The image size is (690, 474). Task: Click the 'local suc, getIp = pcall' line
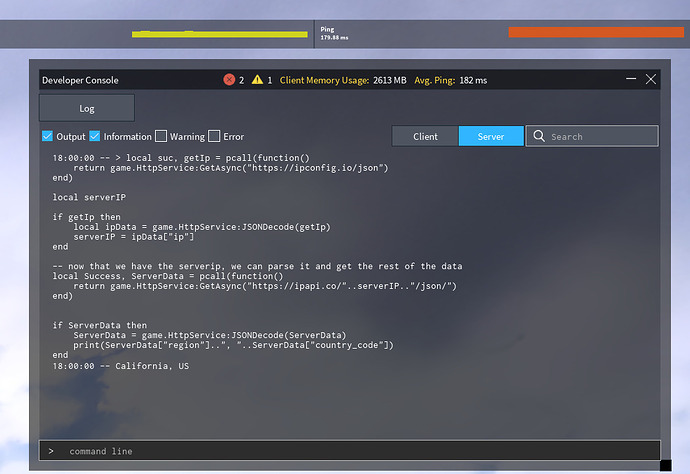point(181,158)
